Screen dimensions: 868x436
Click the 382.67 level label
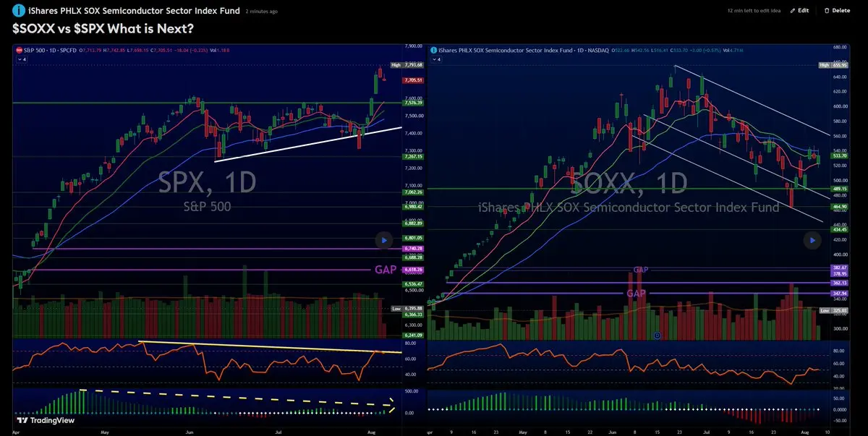[x=840, y=268]
